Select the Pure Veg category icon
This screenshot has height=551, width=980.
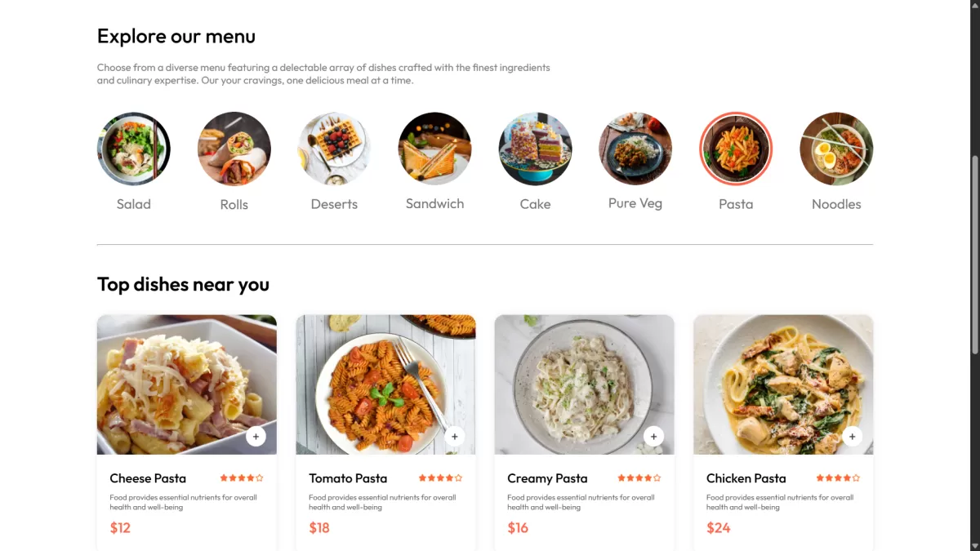click(635, 149)
